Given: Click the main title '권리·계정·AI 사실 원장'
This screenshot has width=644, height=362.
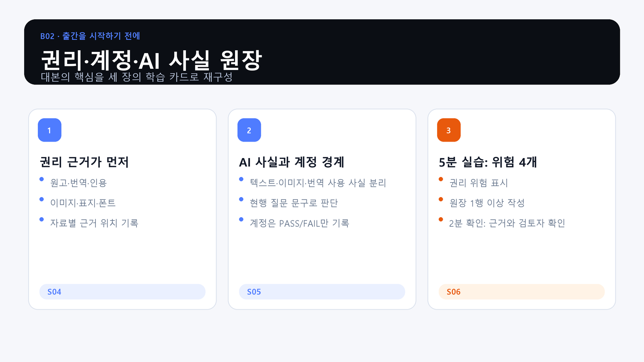Looking at the screenshot, I should point(151,60).
